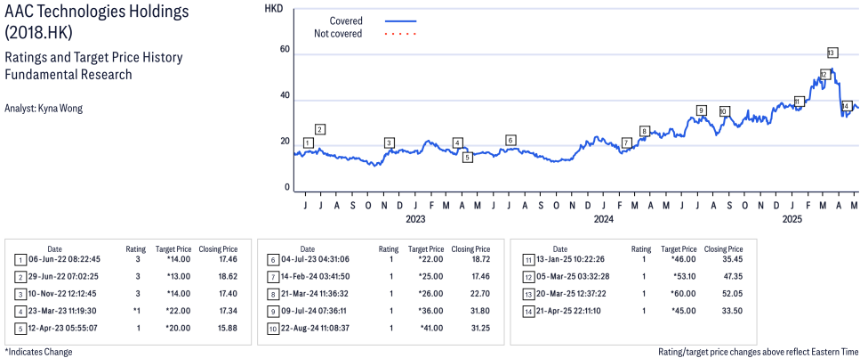Image resolution: width=868 pixels, height=358 pixels.
Task: Click the numbered box 12 in the table
Action: (x=527, y=277)
